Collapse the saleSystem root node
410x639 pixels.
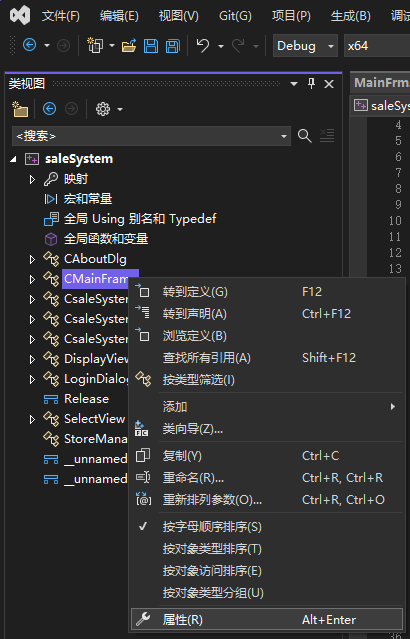click(x=14, y=159)
